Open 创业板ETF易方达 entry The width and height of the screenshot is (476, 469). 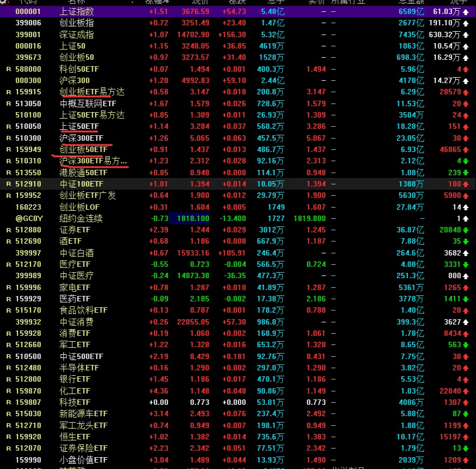[x=92, y=92]
